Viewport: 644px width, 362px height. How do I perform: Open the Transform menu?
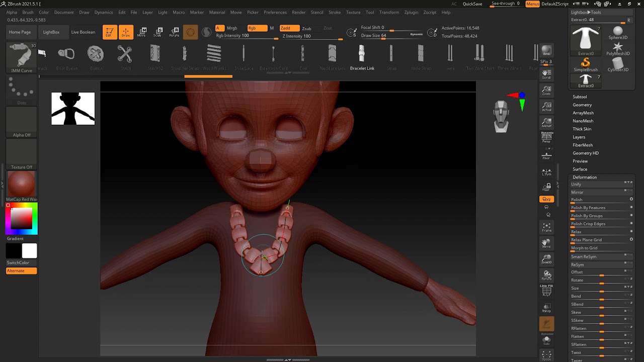(x=389, y=12)
